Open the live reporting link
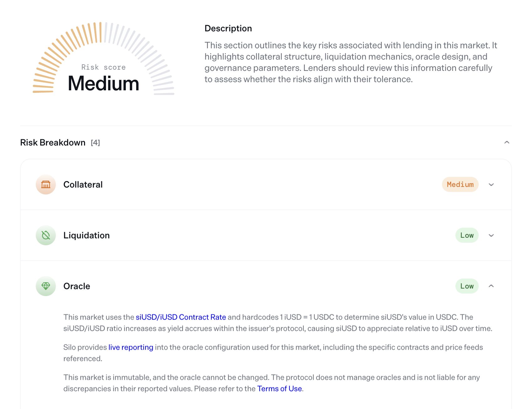Viewport: 532px width, 409px height. point(131,347)
